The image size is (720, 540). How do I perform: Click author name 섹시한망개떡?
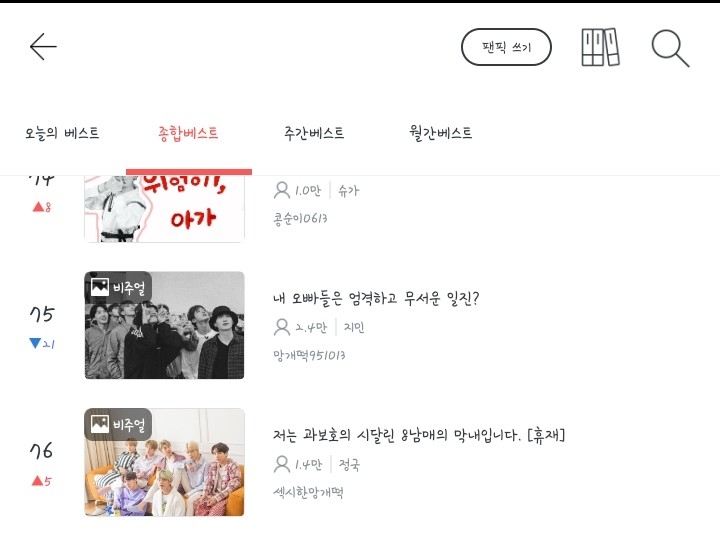[308, 493]
